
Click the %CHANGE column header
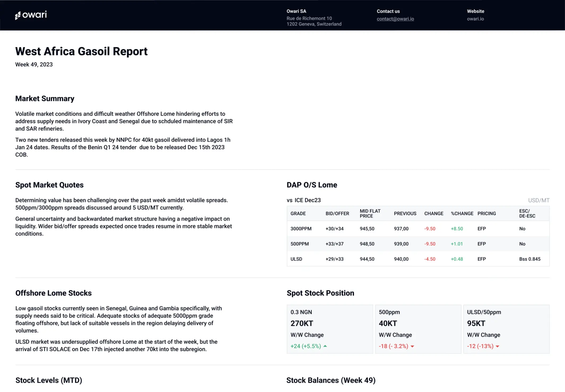click(462, 213)
